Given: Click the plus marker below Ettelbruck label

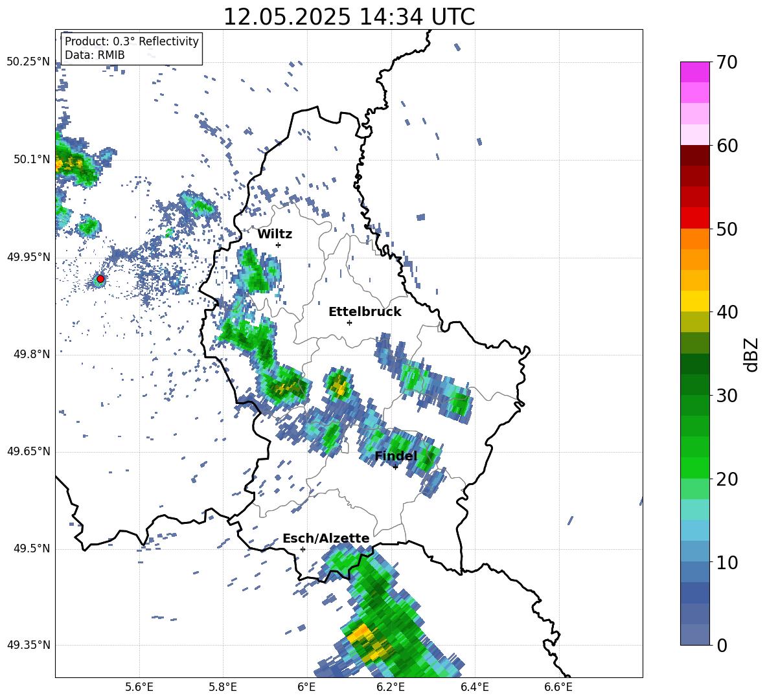Looking at the screenshot, I should [x=349, y=322].
